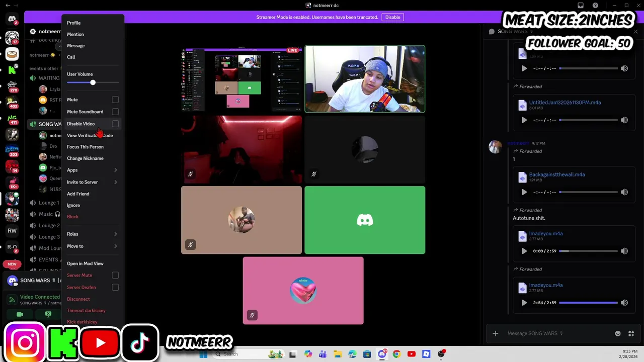Open Microsoft Edge from the taskbar
This screenshot has width=644, height=362.
pos(352,354)
